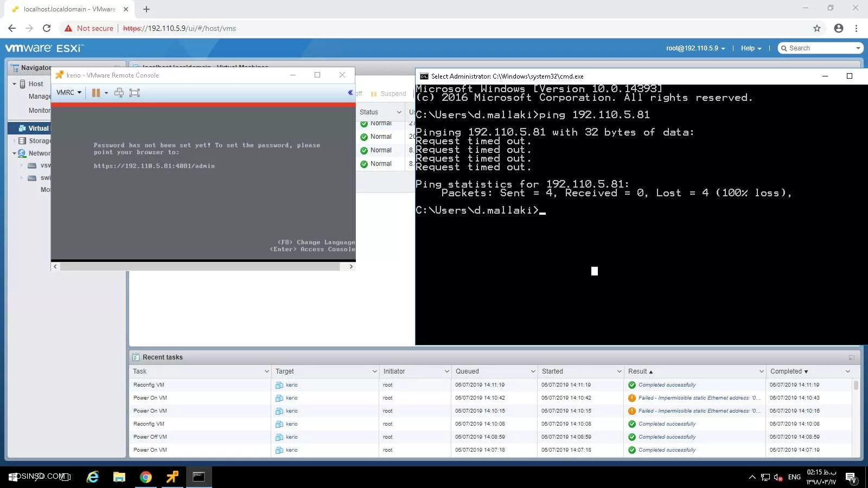Click the VMRC pause button icon
Viewport: 868px width, 488px height.
96,93
